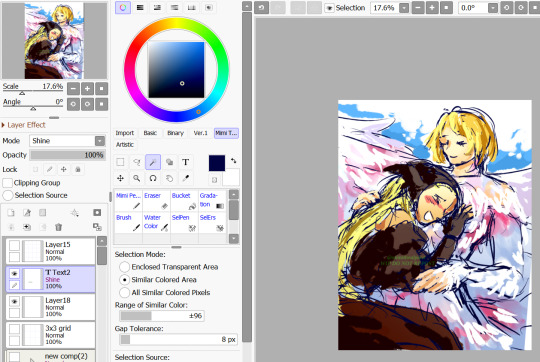Select the Rotate view tool
Viewport: 540px width, 362px height.
(x=153, y=178)
